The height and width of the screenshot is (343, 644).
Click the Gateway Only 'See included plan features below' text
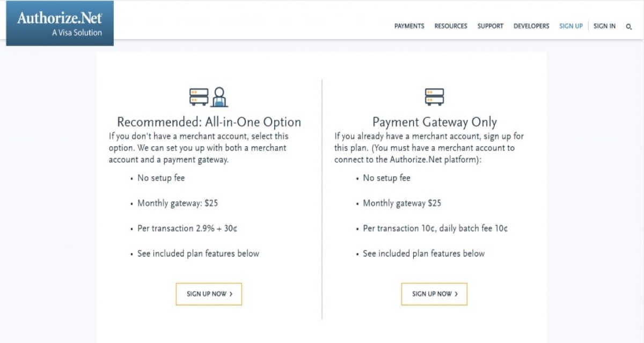point(423,253)
